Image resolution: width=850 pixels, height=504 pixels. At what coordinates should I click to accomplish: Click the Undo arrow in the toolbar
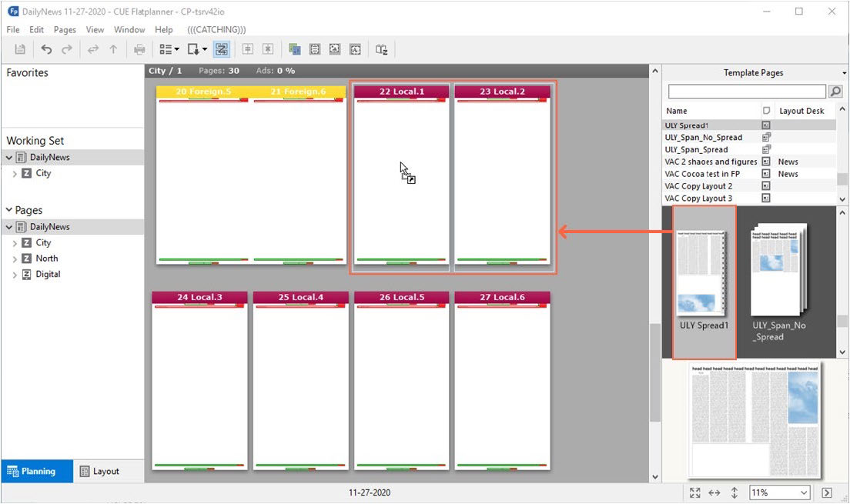(x=46, y=49)
